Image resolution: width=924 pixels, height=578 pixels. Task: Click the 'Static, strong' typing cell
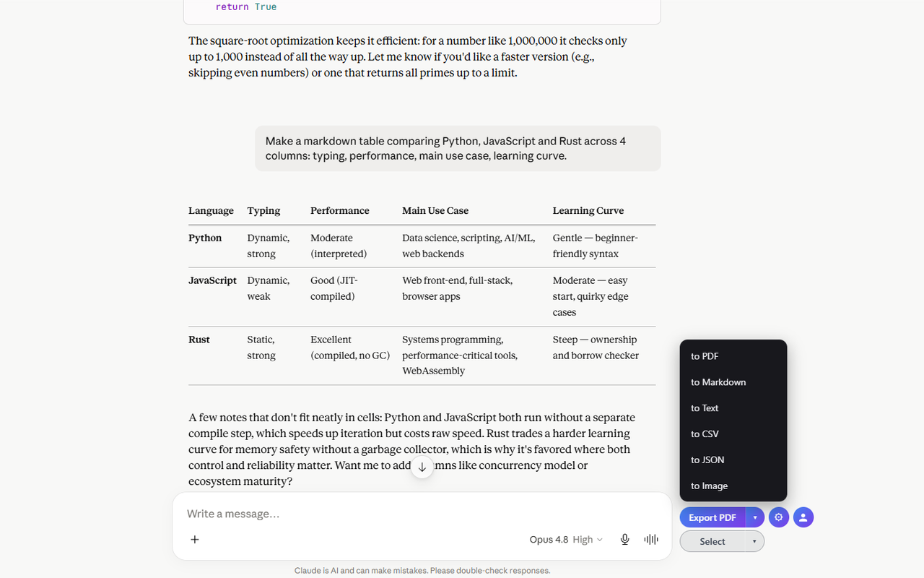click(261, 348)
